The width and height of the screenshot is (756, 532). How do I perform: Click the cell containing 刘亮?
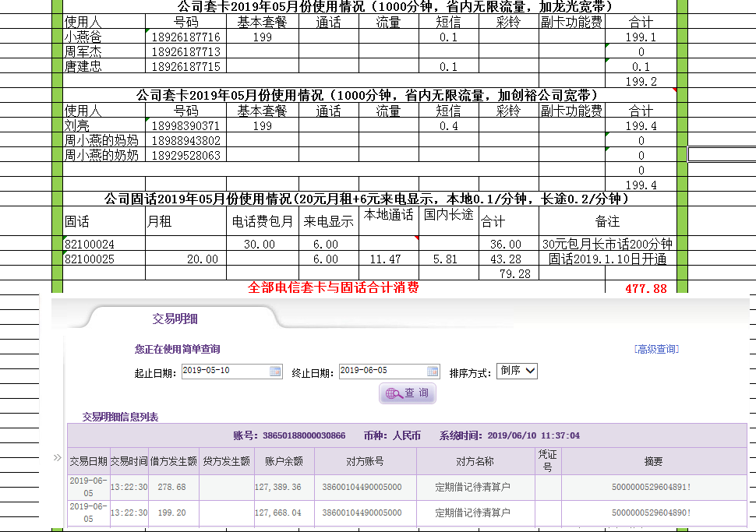pos(104,126)
